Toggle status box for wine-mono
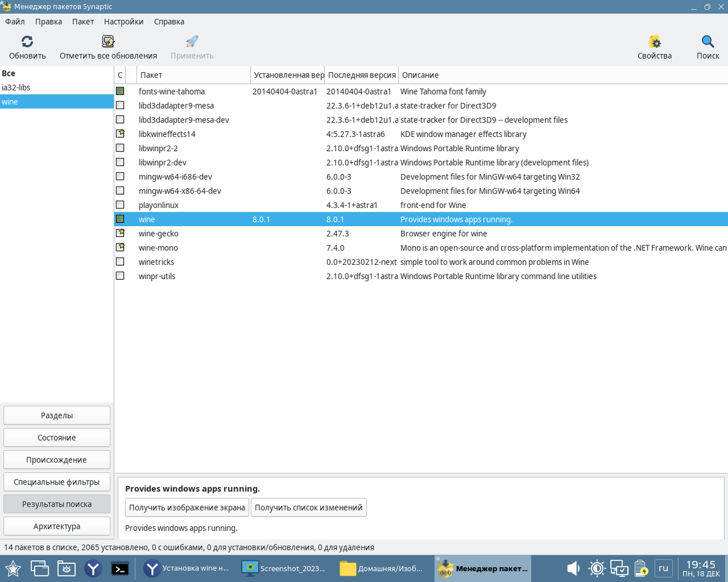The width and height of the screenshot is (728, 582). 120,247
